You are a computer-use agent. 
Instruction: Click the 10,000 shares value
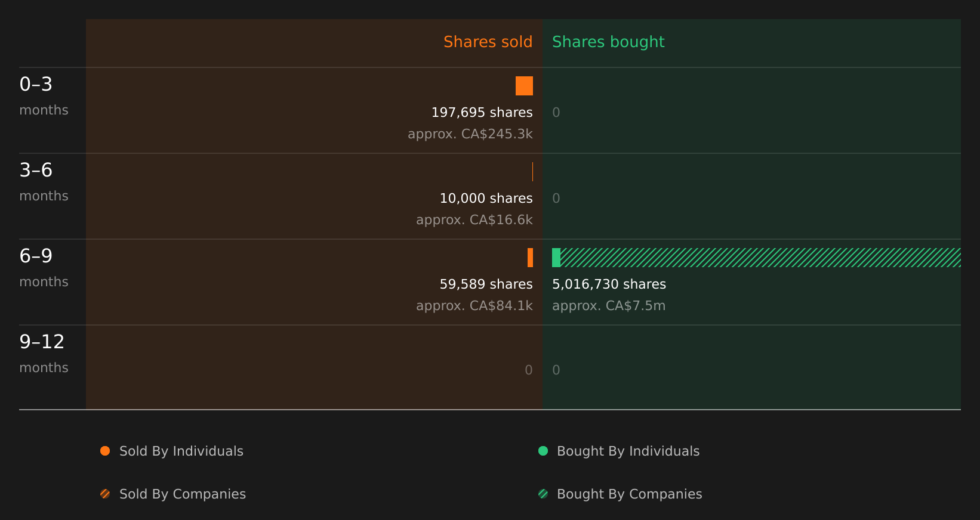click(x=486, y=198)
